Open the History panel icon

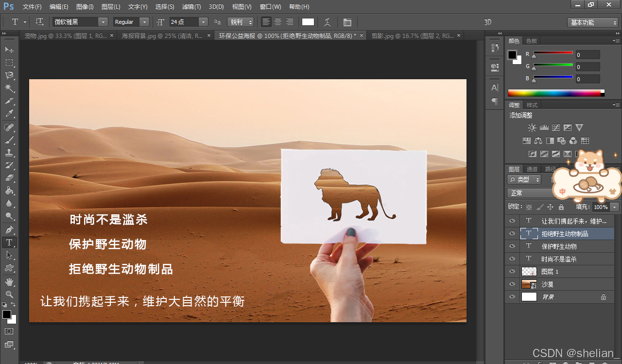[x=495, y=48]
